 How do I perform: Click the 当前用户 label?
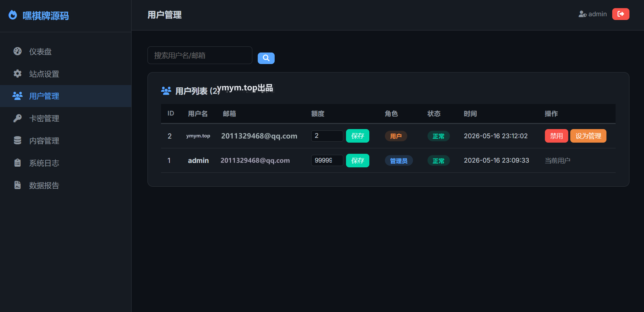557,161
